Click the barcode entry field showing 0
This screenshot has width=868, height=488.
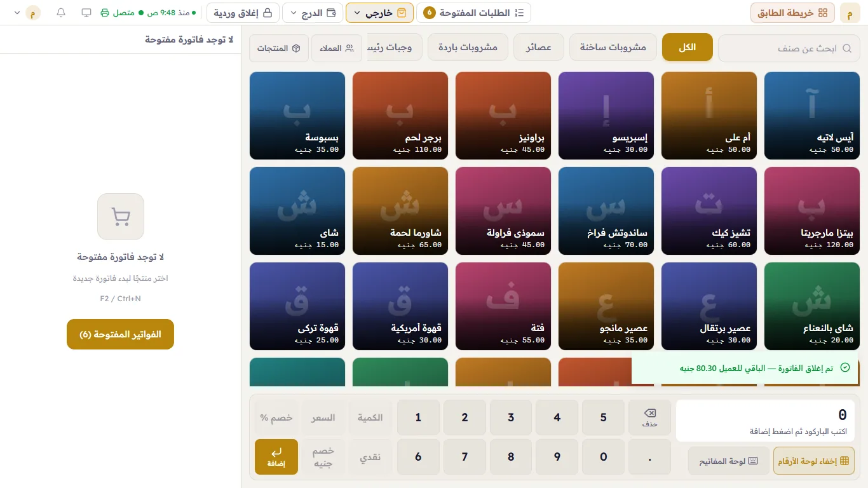(x=765, y=421)
